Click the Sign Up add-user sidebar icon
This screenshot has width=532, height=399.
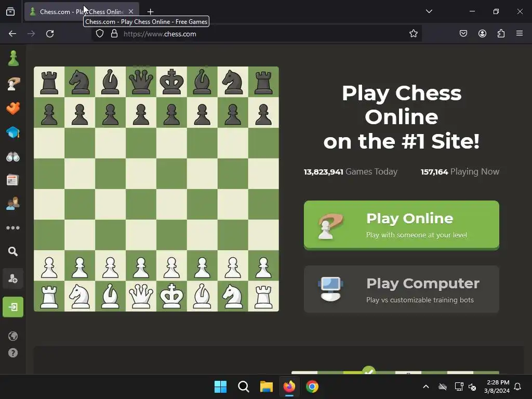coord(13,279)
